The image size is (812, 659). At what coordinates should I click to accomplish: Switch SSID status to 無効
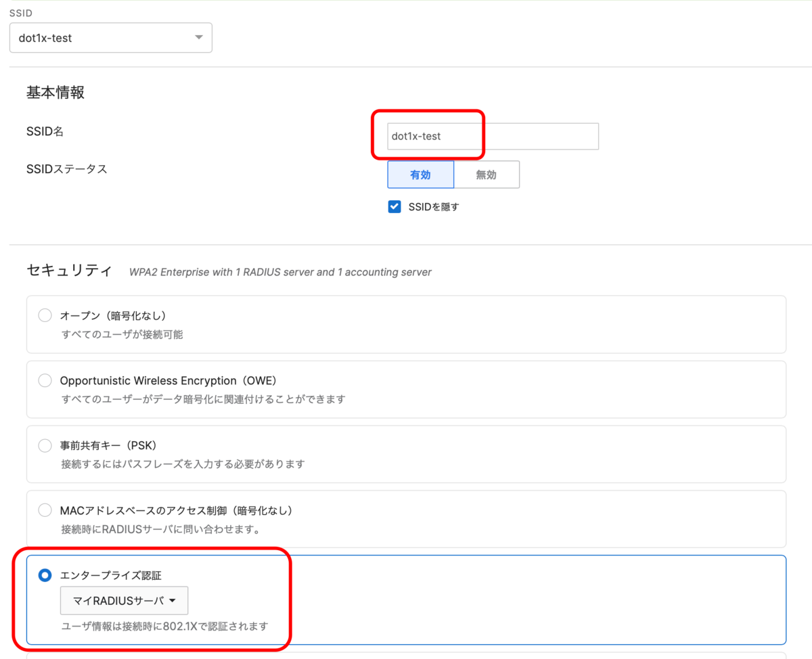487,174
